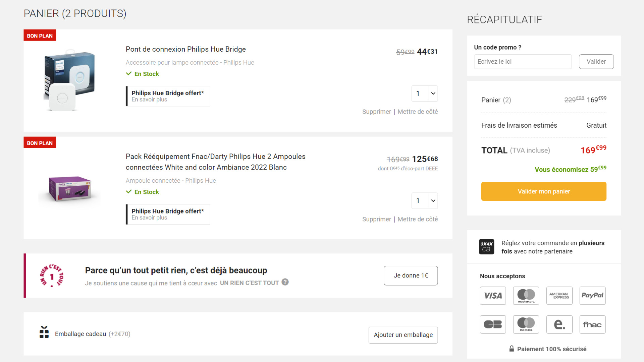Click Mettre de côté for Pack Rééquipement
This screenshot has width=644, height=362.
pos(418,219)
